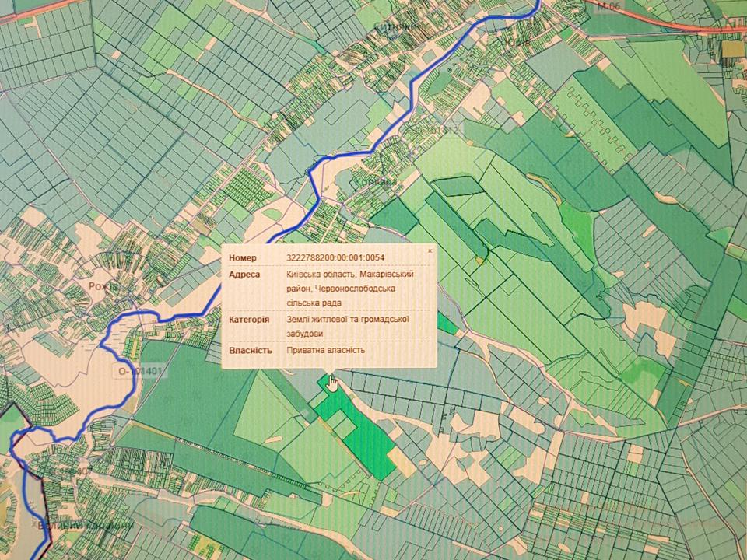Click the 'Категорія' label in popup

249,319
